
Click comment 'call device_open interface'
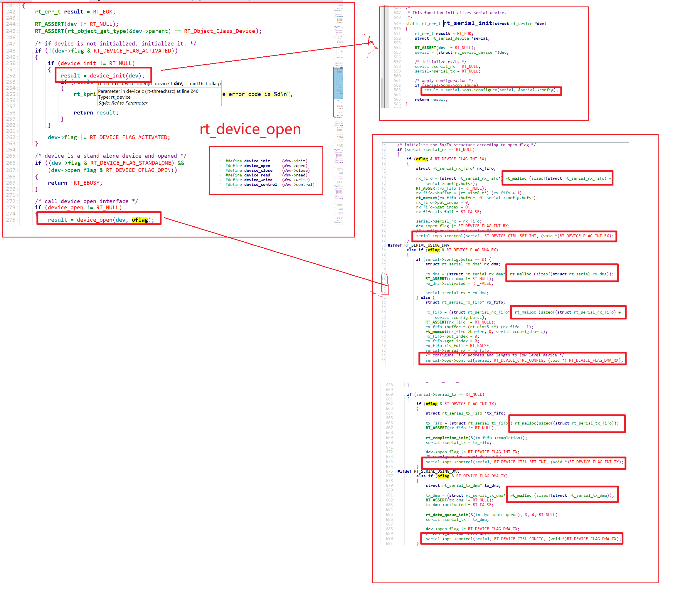(86, 201)
